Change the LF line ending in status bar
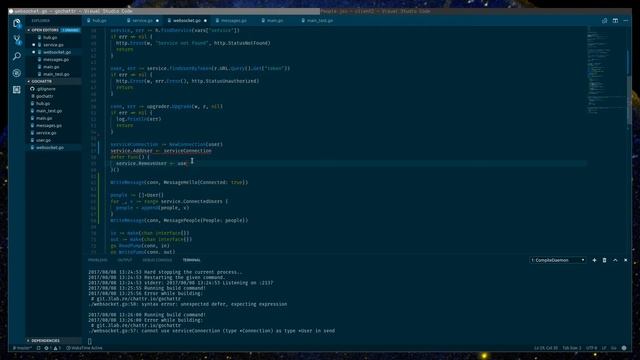Image resolution: width=640 pixels, height=360 pixels. pos(604,348)
